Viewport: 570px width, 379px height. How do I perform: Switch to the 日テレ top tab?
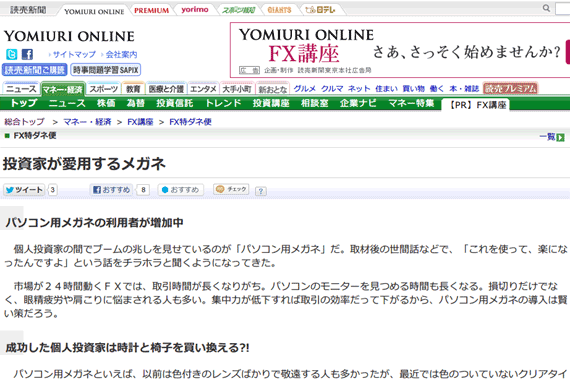coord(321,10)
